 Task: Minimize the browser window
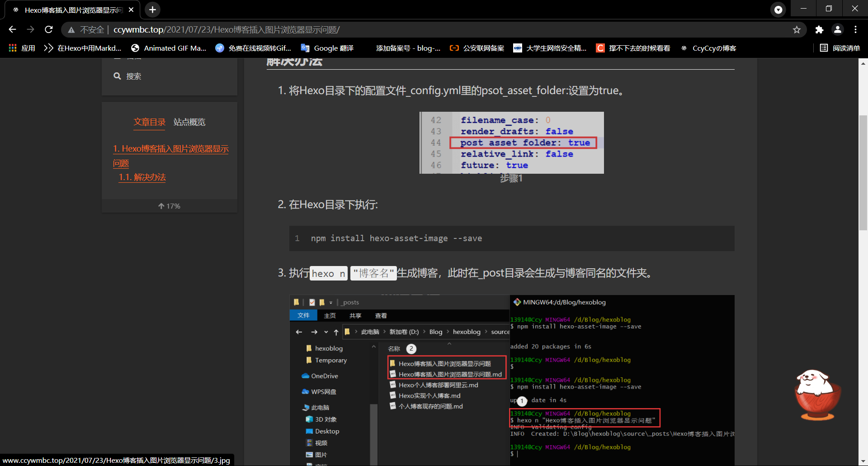[803, 9]
